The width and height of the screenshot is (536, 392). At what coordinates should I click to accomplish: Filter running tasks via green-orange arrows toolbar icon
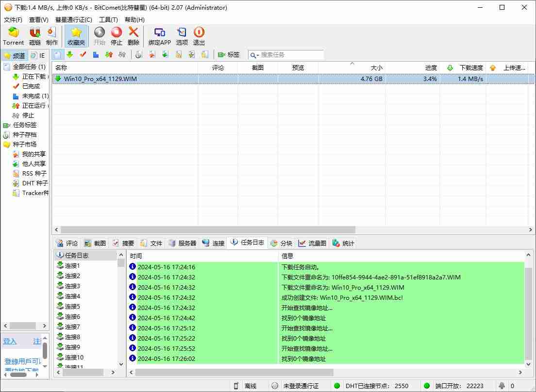point(109,55)
